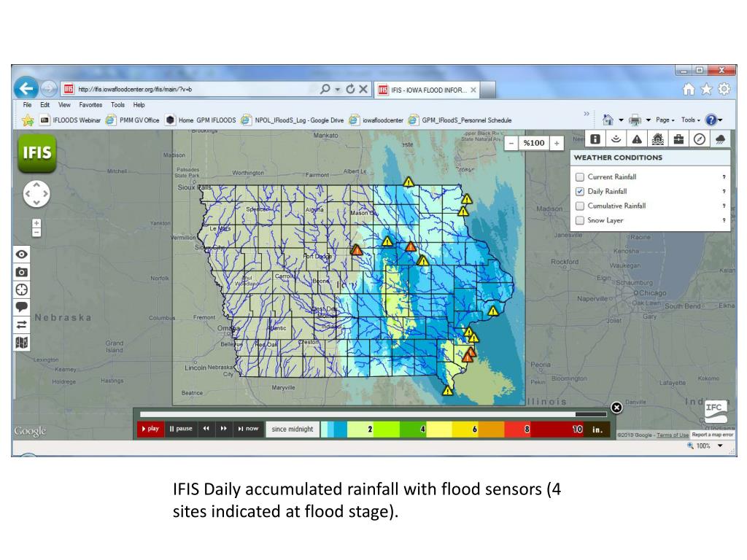Click the camera snapshot tool
The width and height of the screenshot is (747, 560).
21,272
